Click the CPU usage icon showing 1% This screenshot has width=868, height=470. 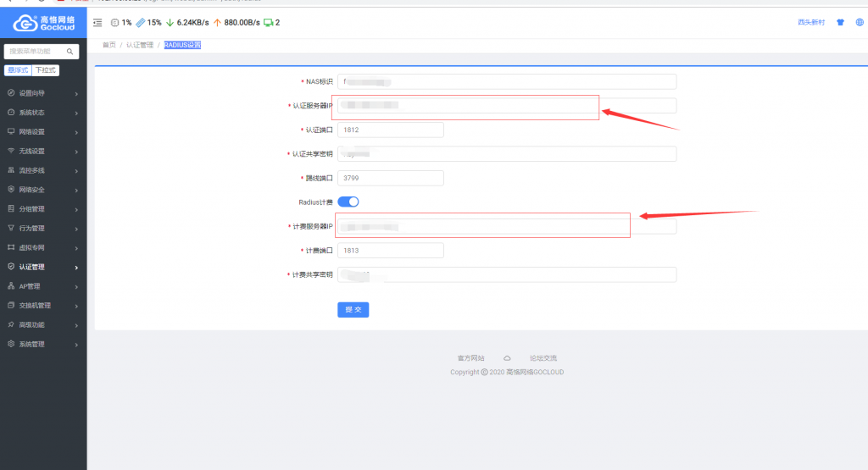[114, 23]
